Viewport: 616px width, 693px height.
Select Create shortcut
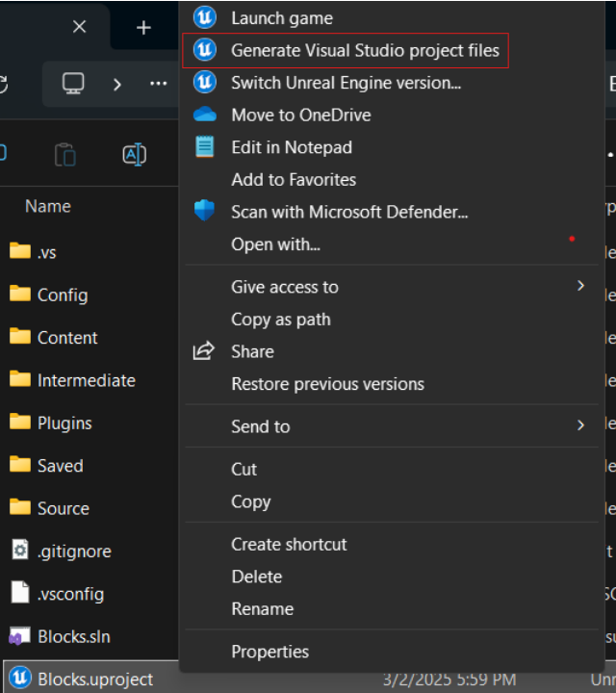click(289, 545)
